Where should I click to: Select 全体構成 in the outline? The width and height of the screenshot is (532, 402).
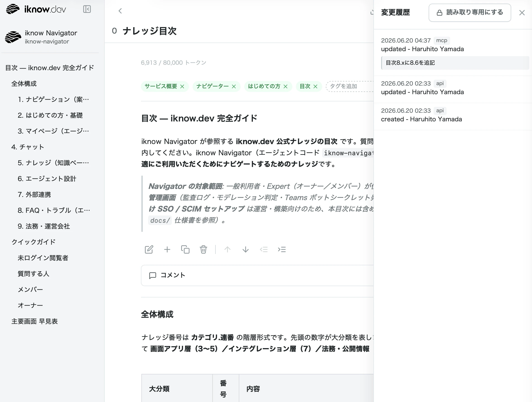24,84
